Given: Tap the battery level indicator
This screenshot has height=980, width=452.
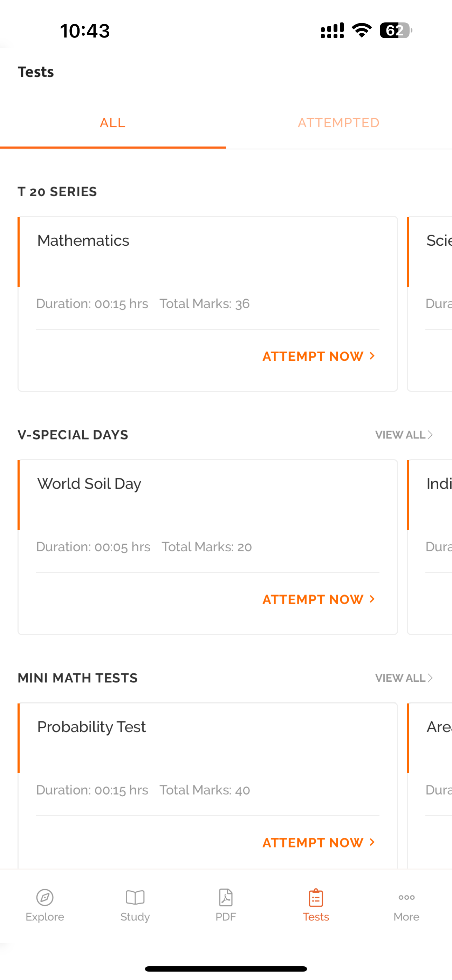Looking at the screenshot, I should [x=396, y=30].
